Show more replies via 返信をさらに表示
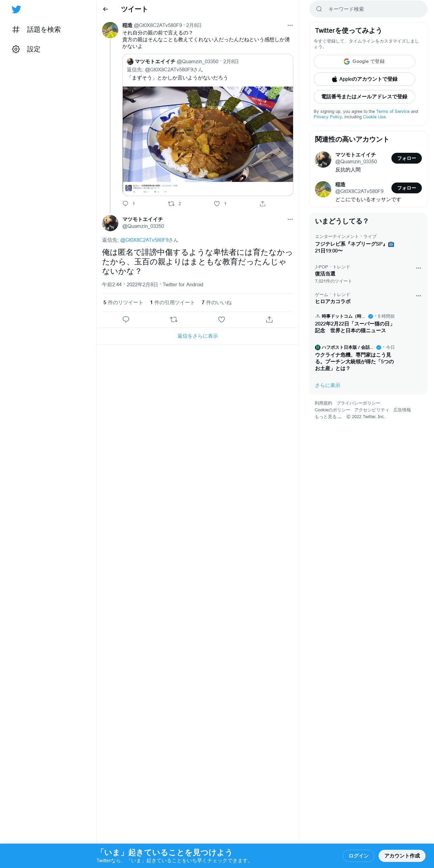 (x=198, y=336)
